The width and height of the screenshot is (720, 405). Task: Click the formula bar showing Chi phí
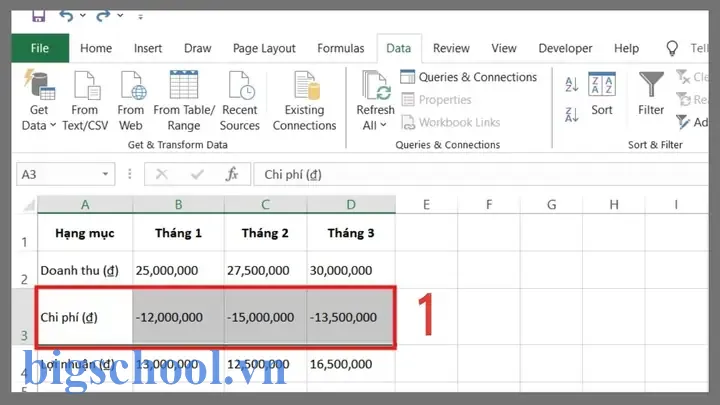click(481, 174)
